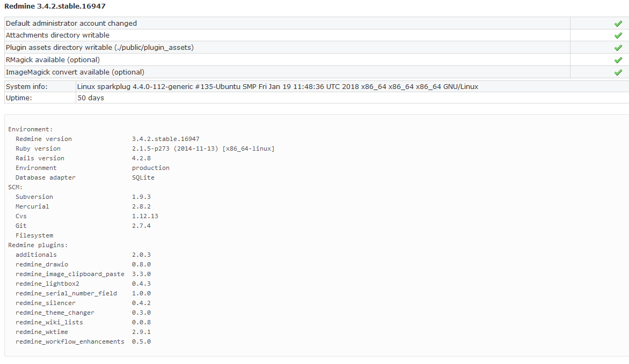
Task: Click the redmine_drawio version 0.8.0
Action: (141, 264)
